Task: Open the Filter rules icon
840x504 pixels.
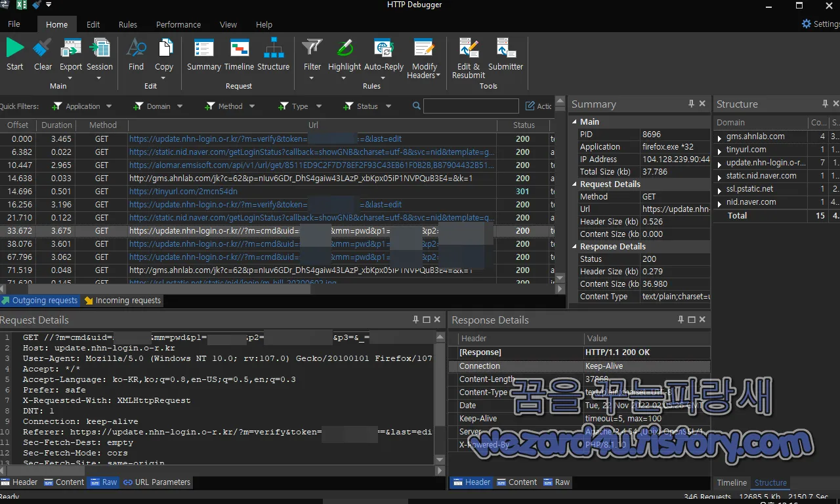Action: click(x=312, y=48)
